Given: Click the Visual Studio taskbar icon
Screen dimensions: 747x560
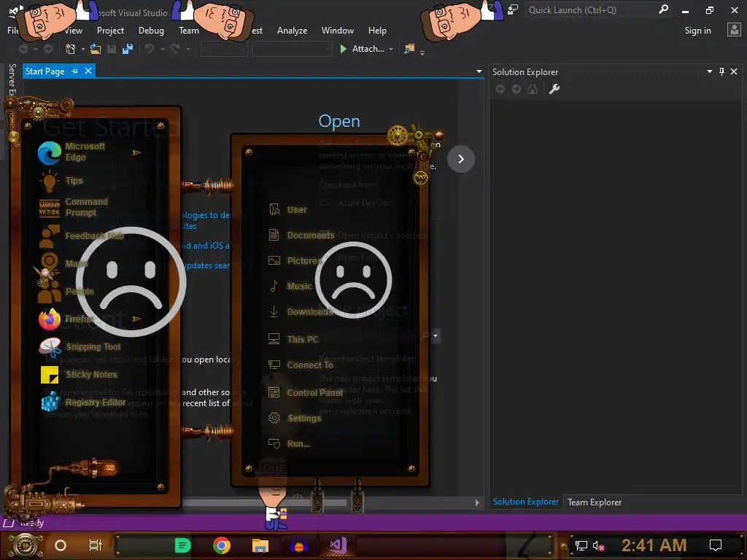Looking at the screenshot, I should point(338,545).
